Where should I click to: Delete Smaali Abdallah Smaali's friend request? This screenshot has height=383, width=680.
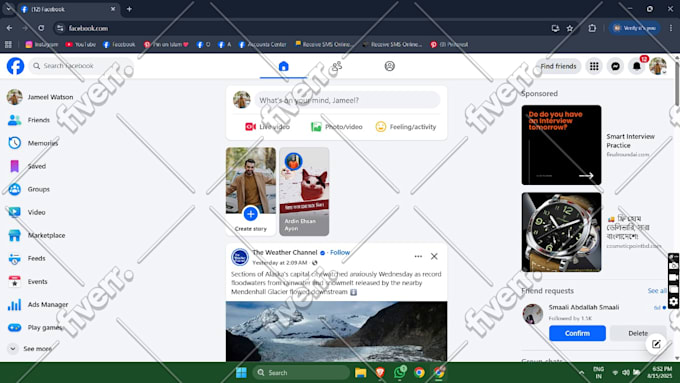(638, 333)
